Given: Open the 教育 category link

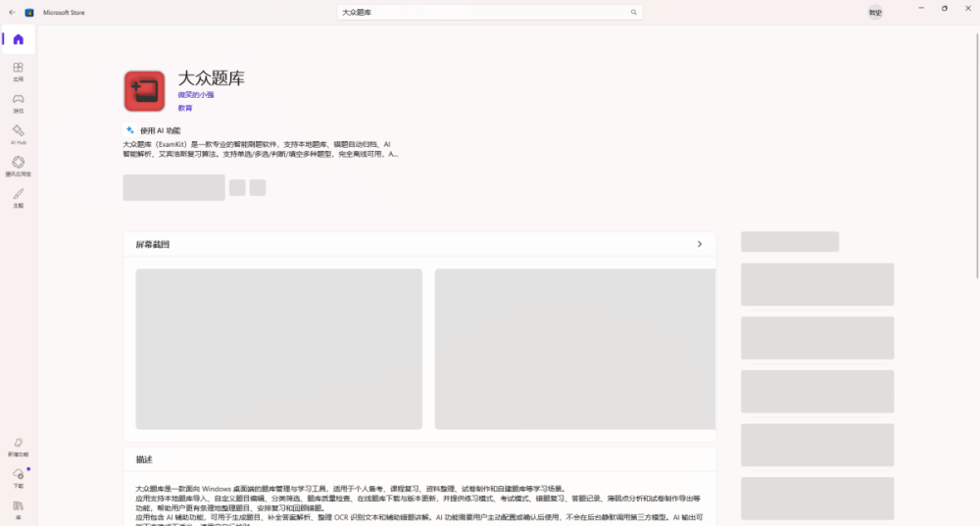Looking at the screenshot, I should coord(185,108).
